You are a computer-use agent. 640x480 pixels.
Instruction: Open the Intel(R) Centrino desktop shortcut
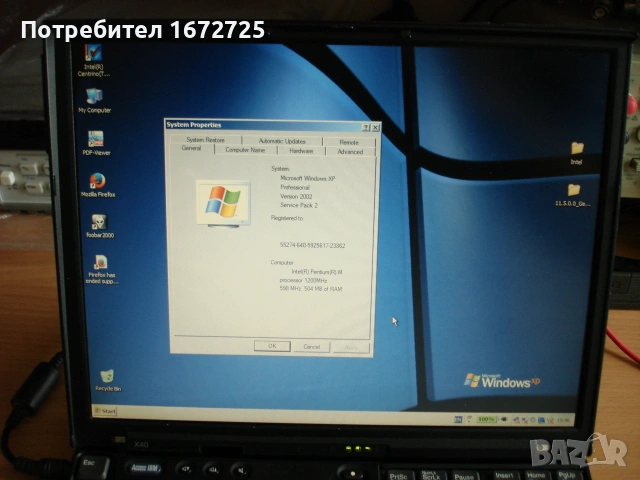(93, 60)
